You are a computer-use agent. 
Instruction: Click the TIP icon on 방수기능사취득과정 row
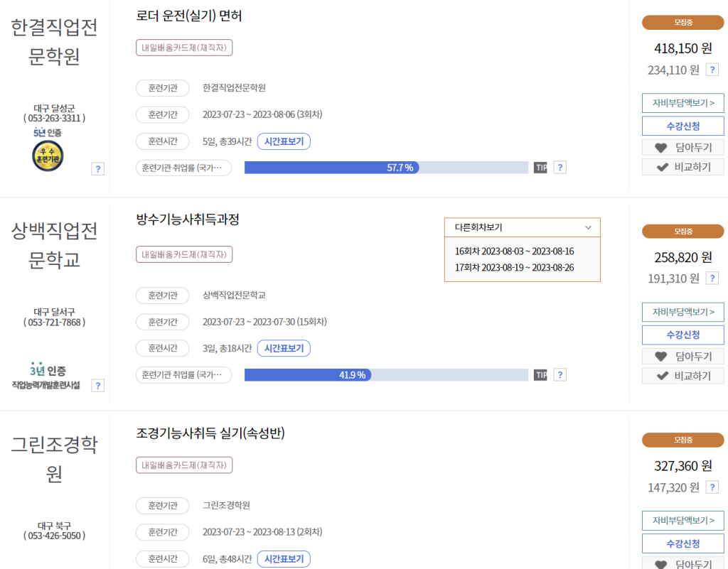[540, 374]
